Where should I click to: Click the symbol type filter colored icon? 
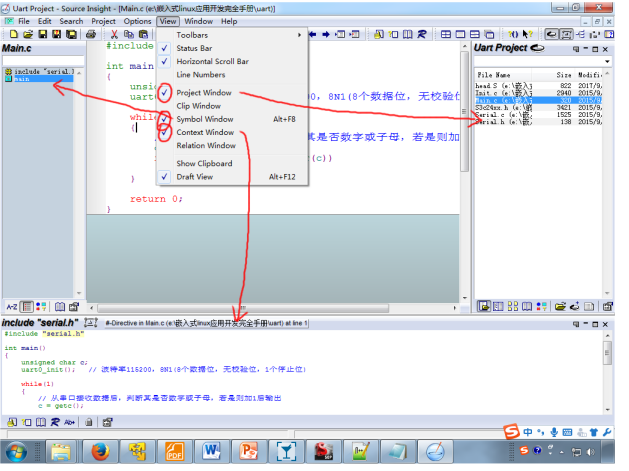point(41,307)
